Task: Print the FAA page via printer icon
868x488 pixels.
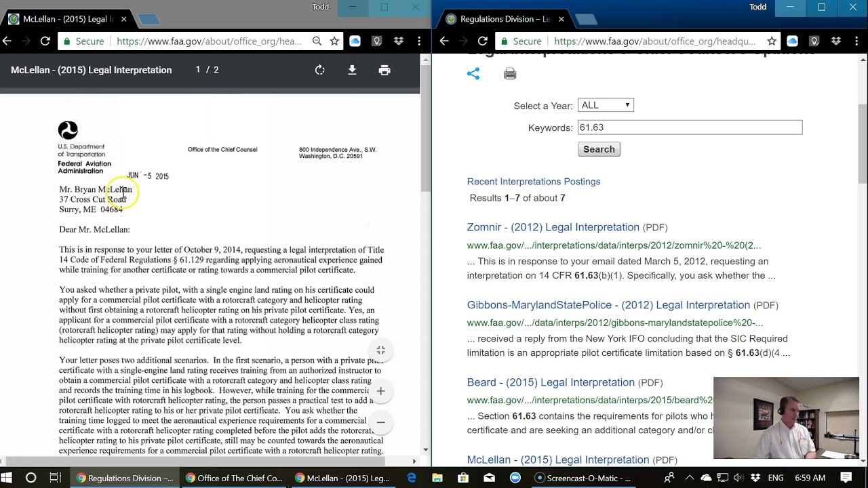Action: coord(510,74)
